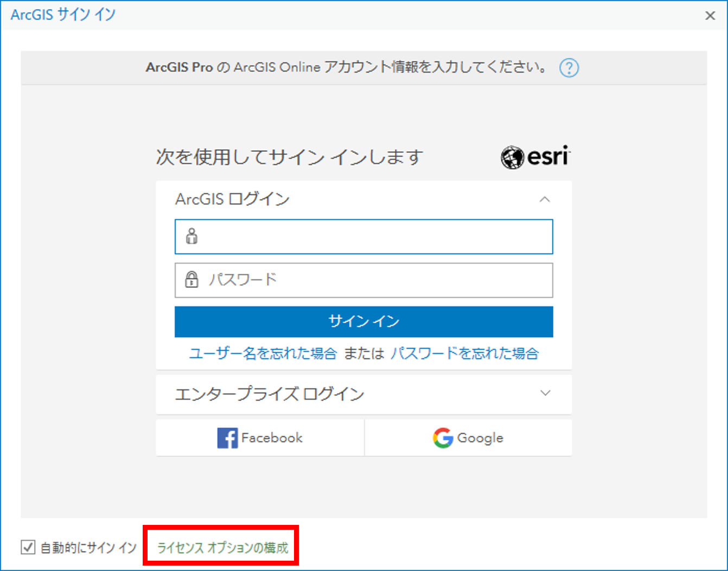The height and width of the screenshot is (571, 728).
Task: Collapse the ArcGIS ログイン section chevron
Action: coord(545,200)
